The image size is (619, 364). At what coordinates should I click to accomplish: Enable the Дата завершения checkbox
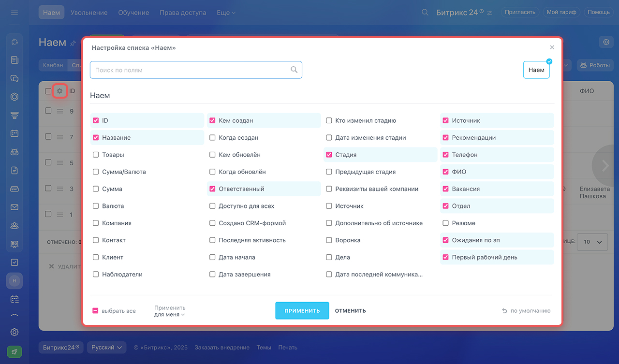[x=212, y=274]
